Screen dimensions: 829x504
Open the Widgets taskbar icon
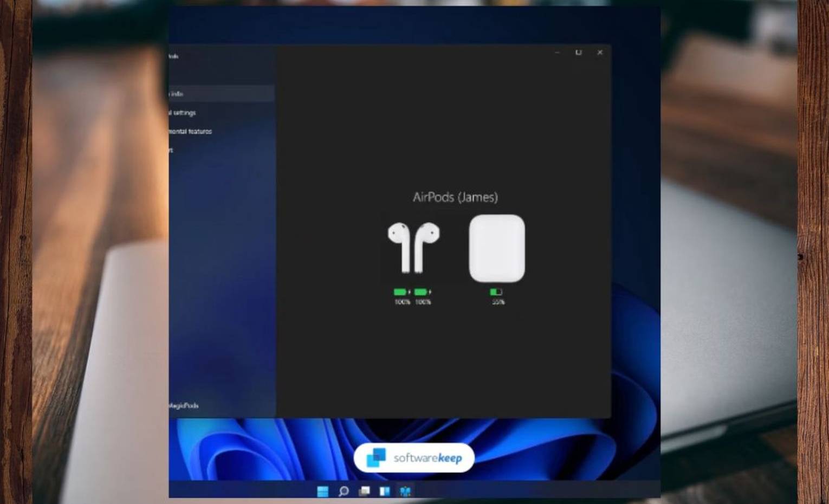[385, 491]
